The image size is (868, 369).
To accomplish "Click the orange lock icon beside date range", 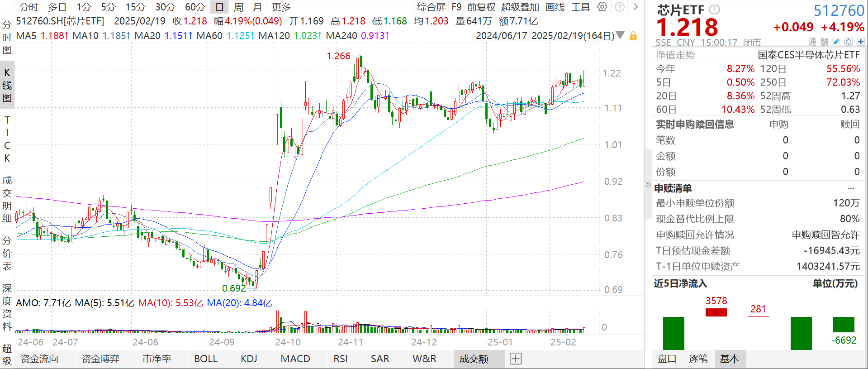I will [x=633, y=36].
